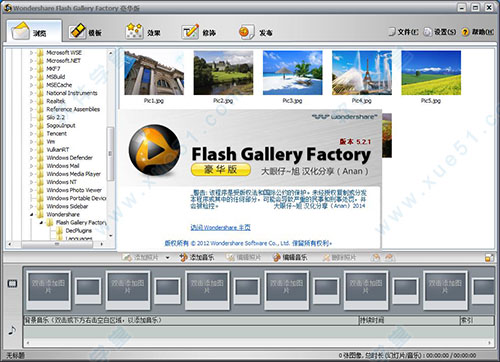Open the 文件(F) file menu
Viewport: 500px width, 362px height.
coord(404,32)
